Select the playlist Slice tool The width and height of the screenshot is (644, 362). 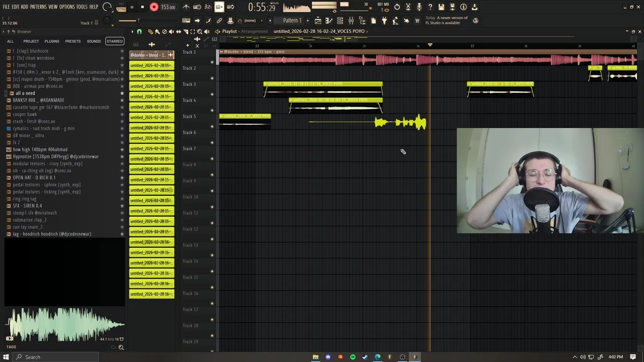186,32
